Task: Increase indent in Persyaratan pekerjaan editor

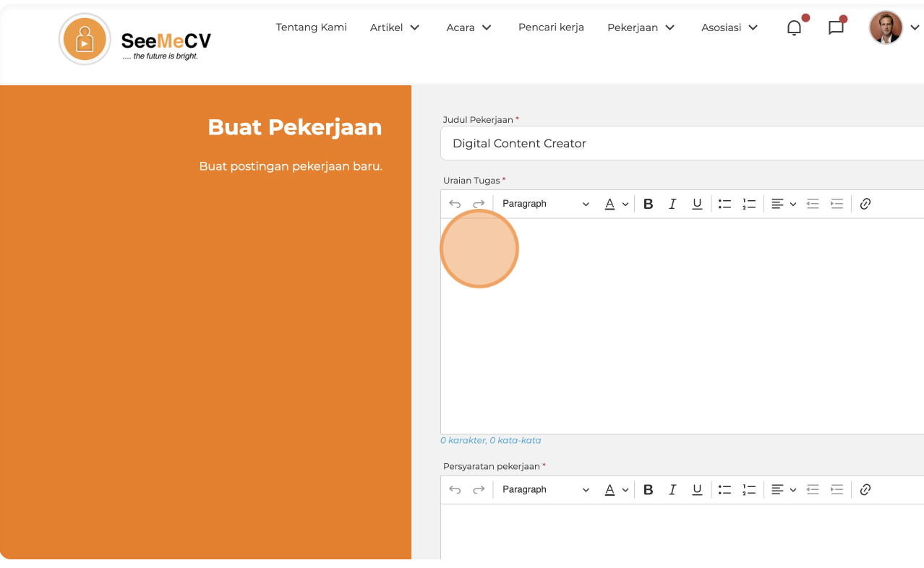Action: [837, 490]
